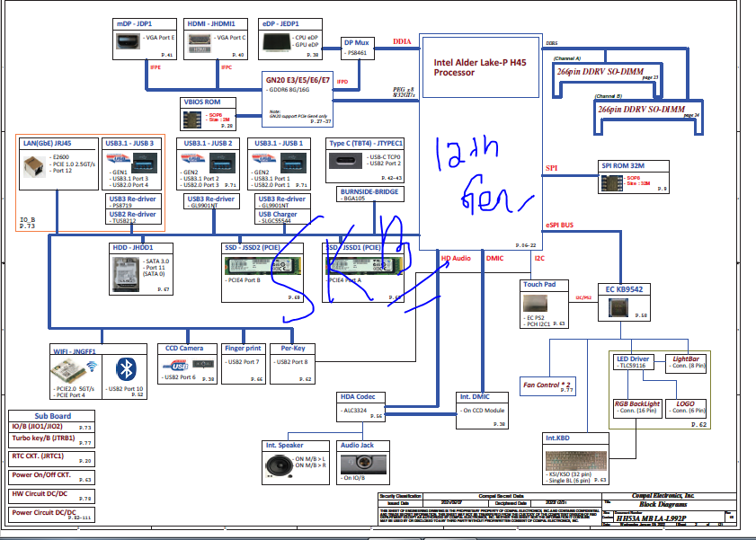Click the 'GN20 E3/E5/E6/E7' GPU label
Screen dimensions: 756x540
pos(298,80)
